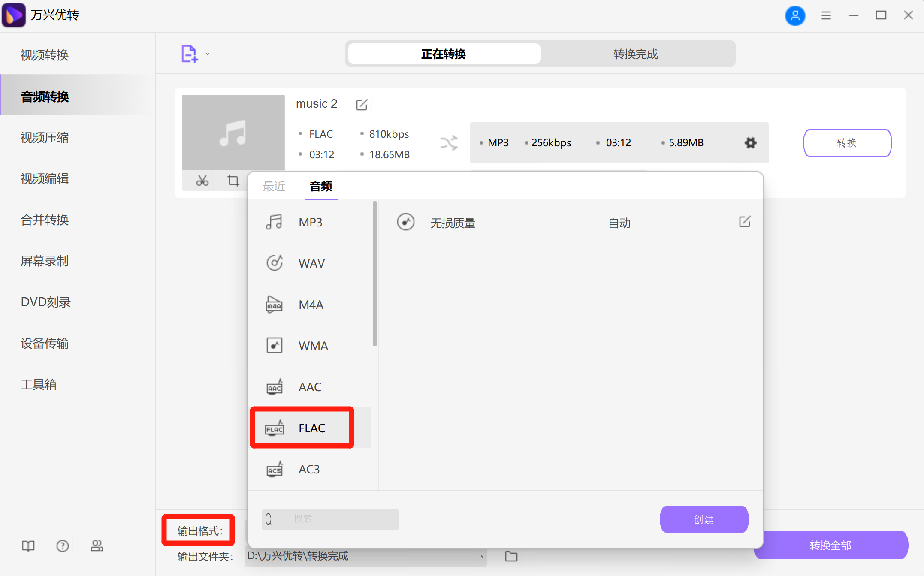Open the community sharing icon bottom left
This screenshot has width=924, height=576.
coord(97,546)
